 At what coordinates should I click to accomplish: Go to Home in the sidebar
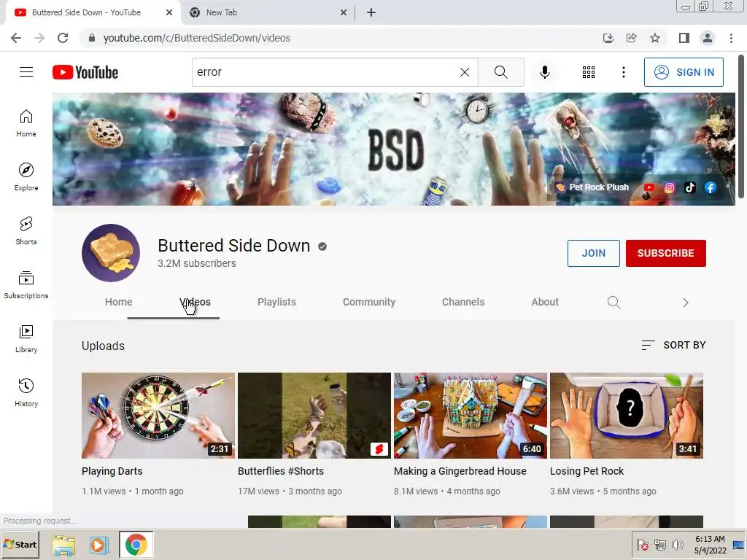[x=26, y=123]
